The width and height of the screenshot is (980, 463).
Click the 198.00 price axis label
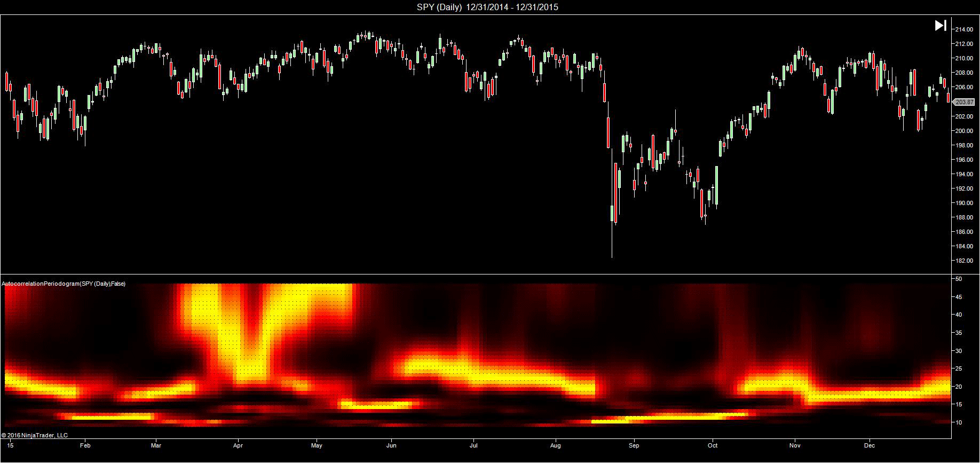coord(963,145)
